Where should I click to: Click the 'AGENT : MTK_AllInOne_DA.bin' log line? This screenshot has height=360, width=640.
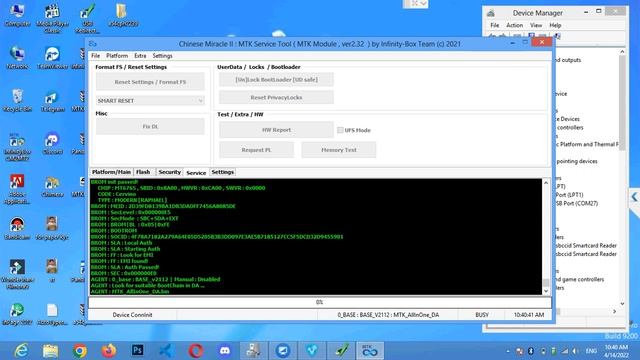click(130, 291)
